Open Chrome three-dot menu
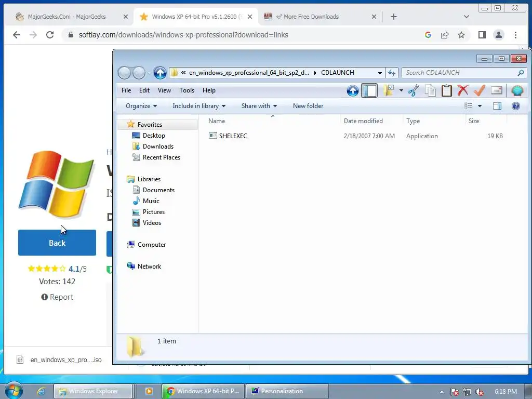The width and height of the screenshot is (532, 399). 515,35
